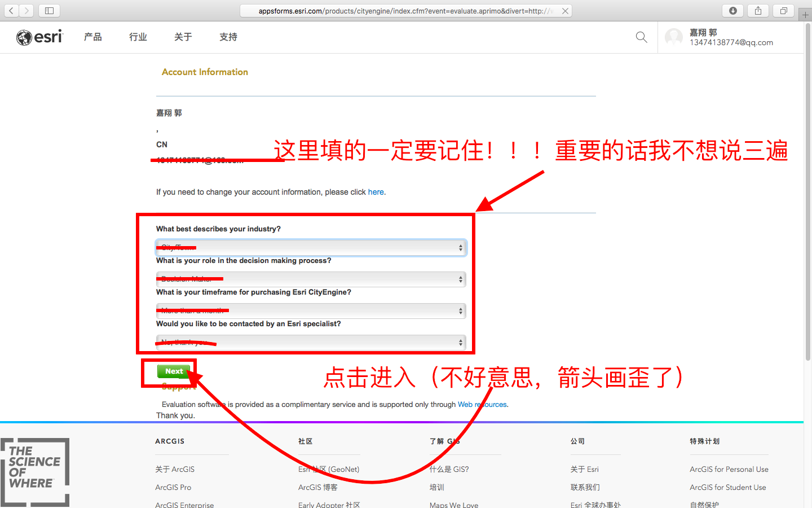Open ArcGIS Enterprise footer link

point(184,505)
